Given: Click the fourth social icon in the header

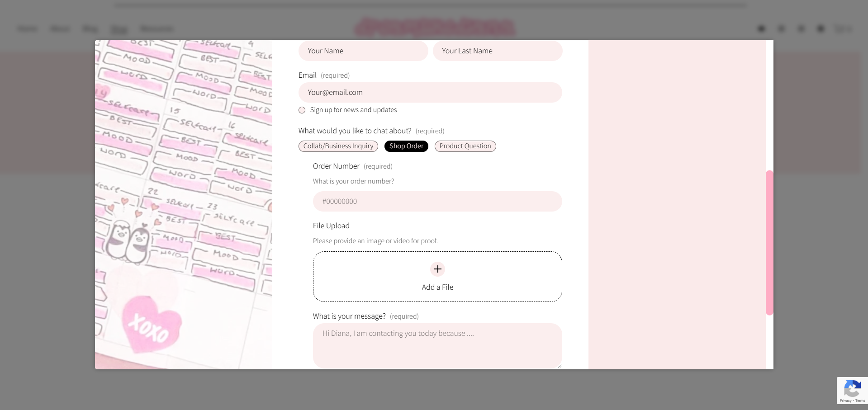Looking at the screenshot, I should (820, 28).
